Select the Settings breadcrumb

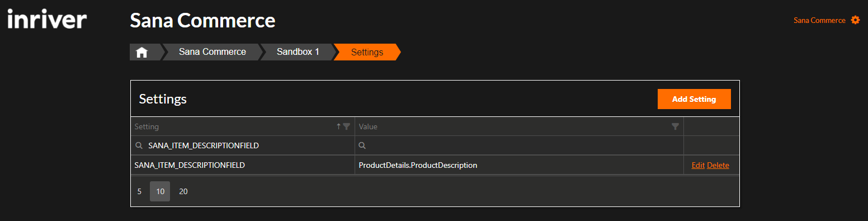pyautogui.click(x=367, y=52)
